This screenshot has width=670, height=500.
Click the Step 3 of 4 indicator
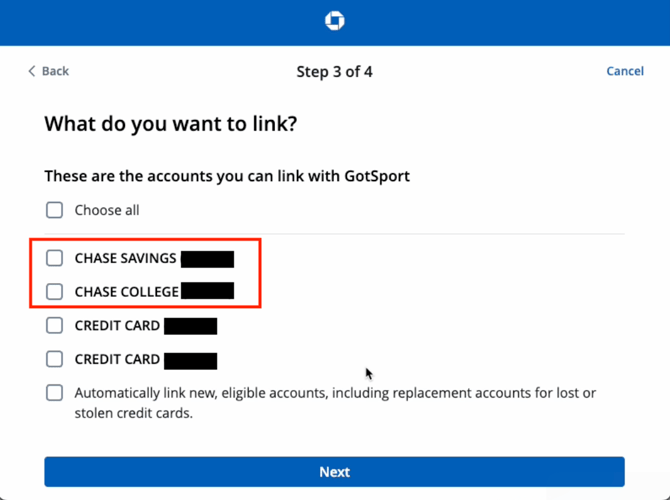pyautogui.click(x=335, y=72)
